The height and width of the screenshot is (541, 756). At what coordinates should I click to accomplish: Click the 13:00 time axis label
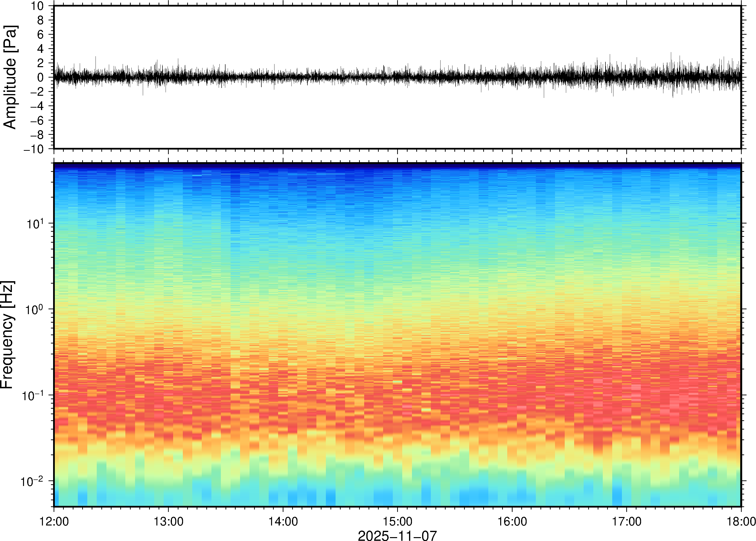[x=168, y=521]
